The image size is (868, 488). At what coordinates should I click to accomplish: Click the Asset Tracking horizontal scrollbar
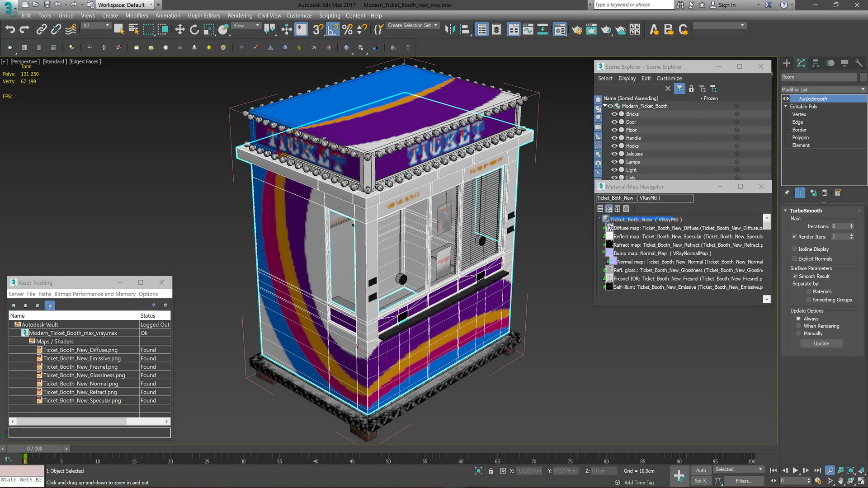90,421
